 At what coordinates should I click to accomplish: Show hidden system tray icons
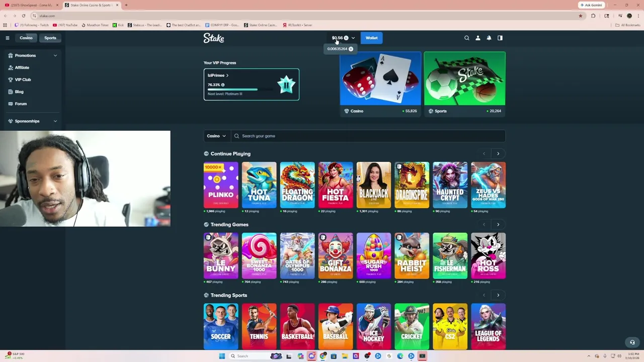[589, 356]
